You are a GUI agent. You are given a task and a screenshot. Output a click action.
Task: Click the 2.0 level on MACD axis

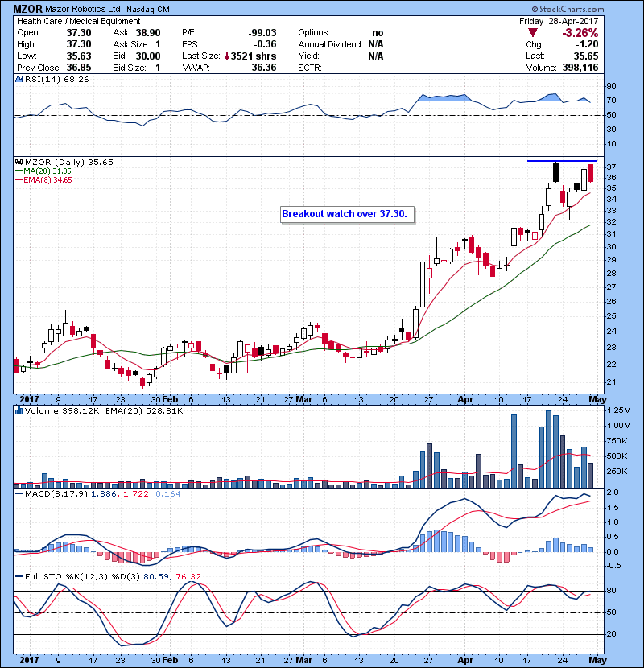[613, 493]
